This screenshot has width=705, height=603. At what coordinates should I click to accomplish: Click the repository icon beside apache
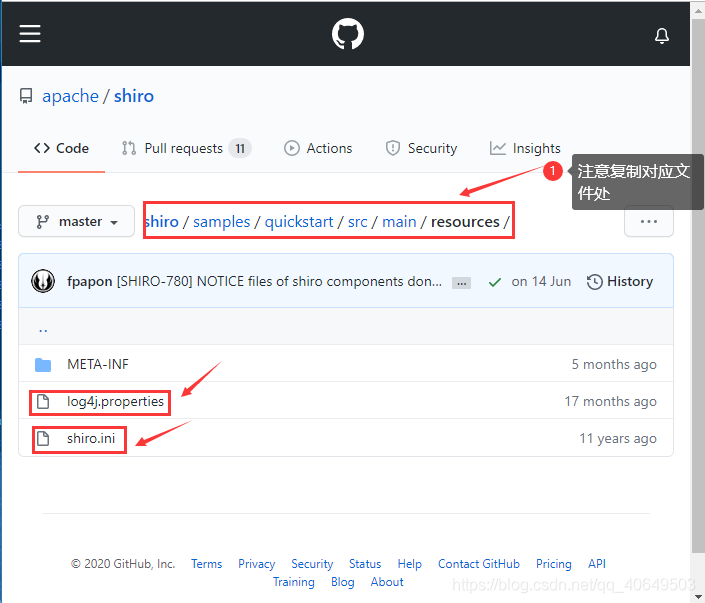pos(26,96)
